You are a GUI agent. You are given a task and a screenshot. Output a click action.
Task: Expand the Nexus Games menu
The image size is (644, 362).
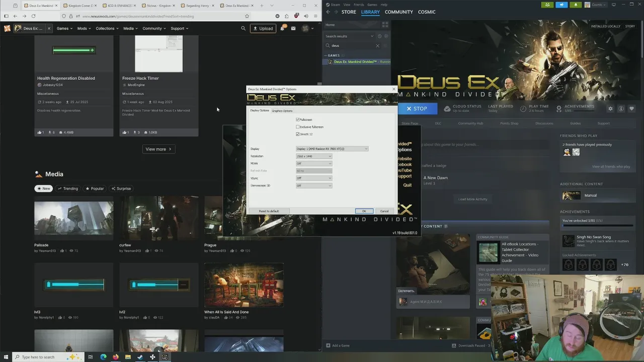point(65,28)
